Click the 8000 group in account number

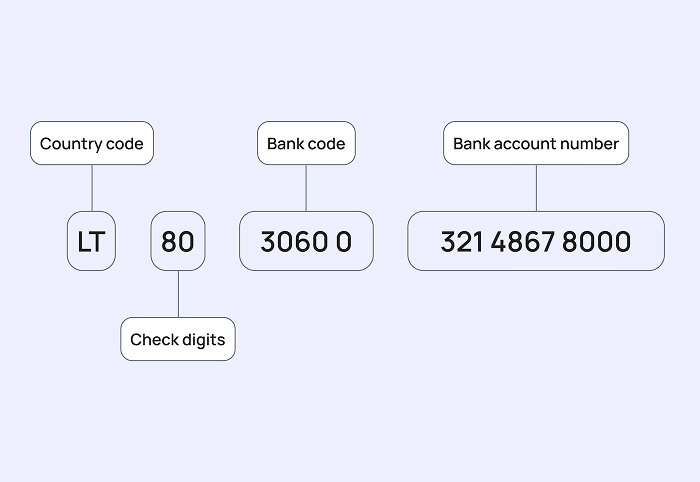(x=596, y=241)
